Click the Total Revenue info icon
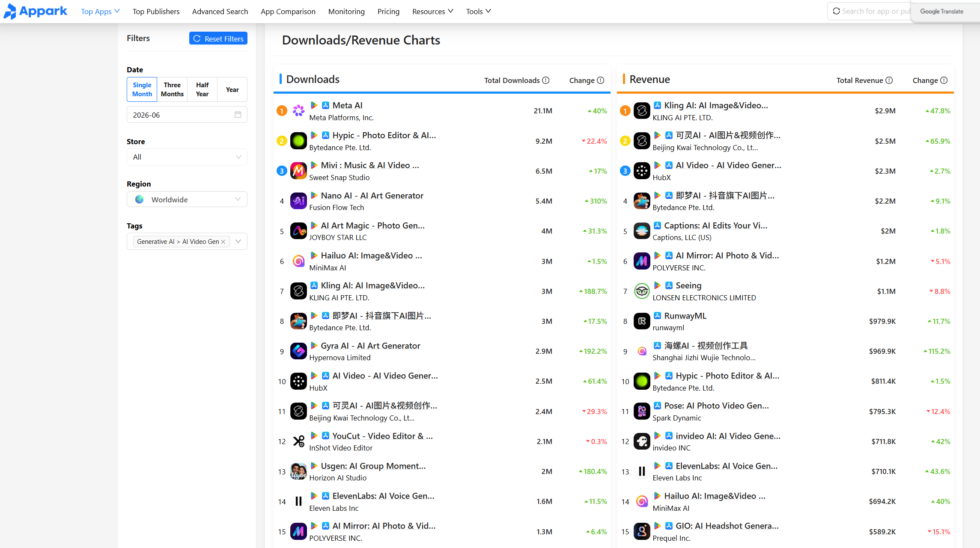Image resolution: width=980 pixels, height=548 pixels. (x=889, y=80)
